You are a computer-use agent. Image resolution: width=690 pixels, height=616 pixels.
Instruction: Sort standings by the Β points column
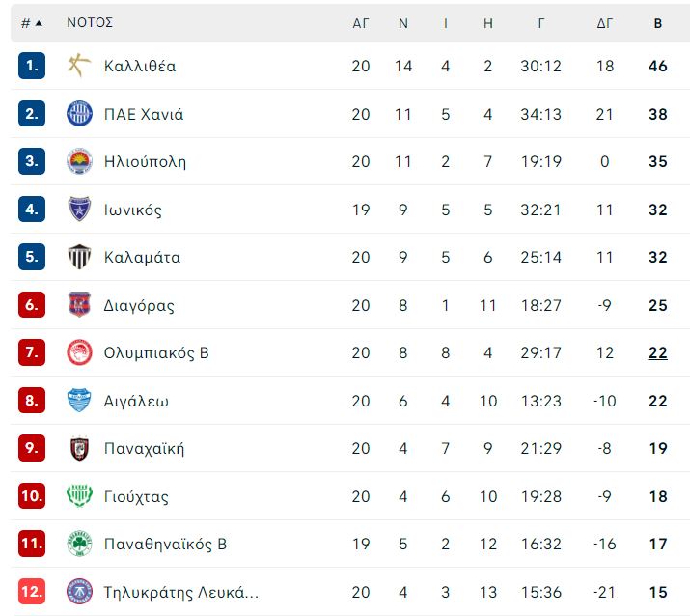coord(657,23)
